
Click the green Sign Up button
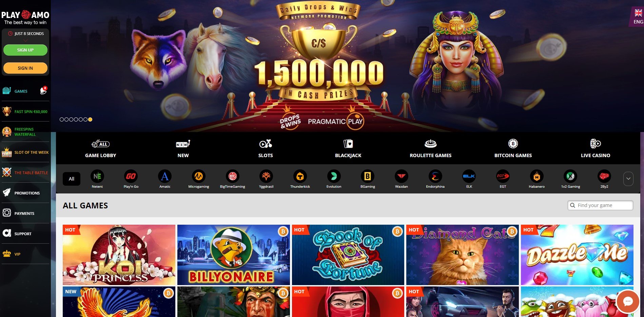point(25,50)
